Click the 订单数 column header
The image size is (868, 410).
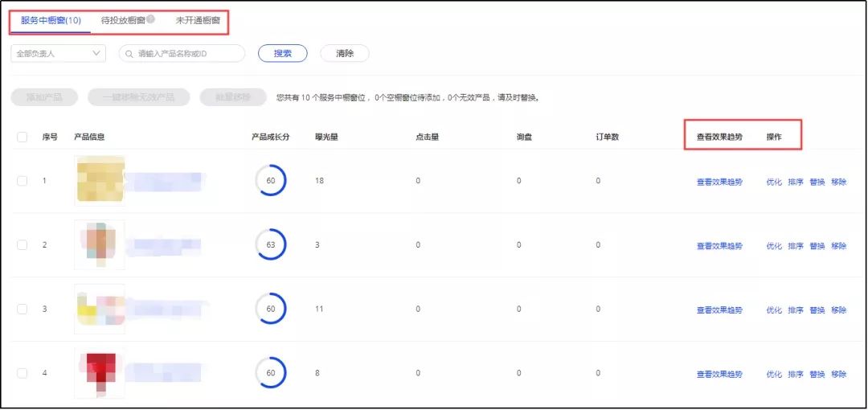[x=608, y=137]
